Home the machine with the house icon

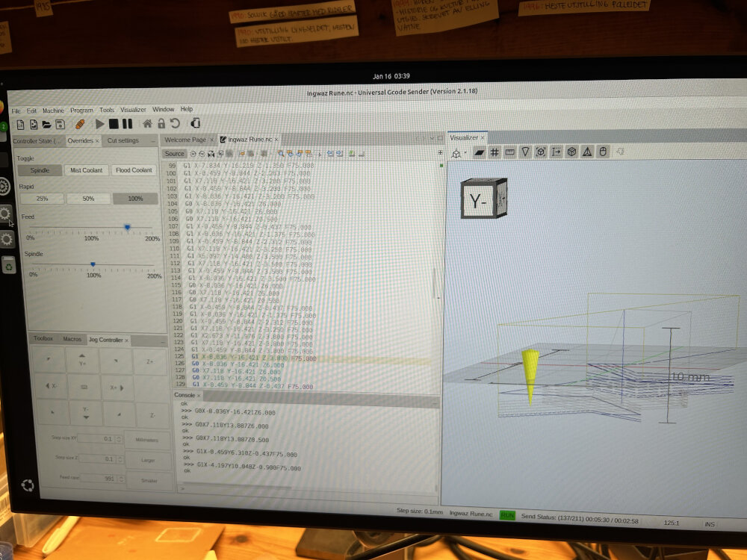tap(148, 124)
